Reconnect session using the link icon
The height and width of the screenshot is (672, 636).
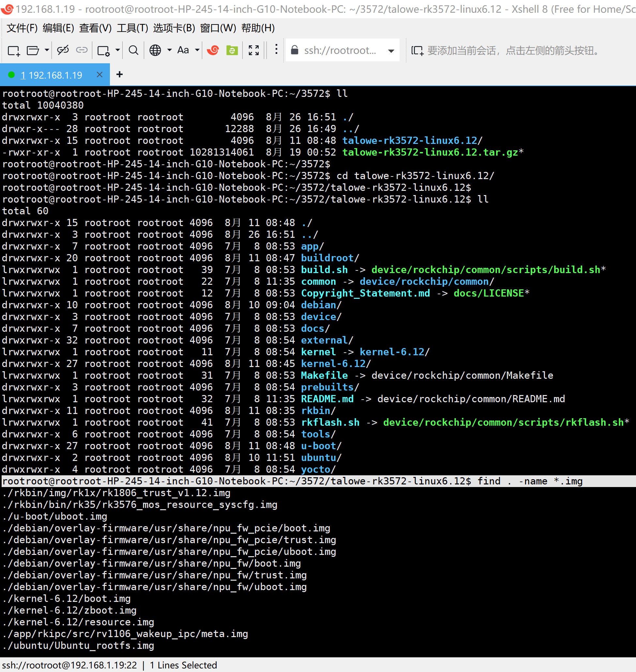(82, 51)
